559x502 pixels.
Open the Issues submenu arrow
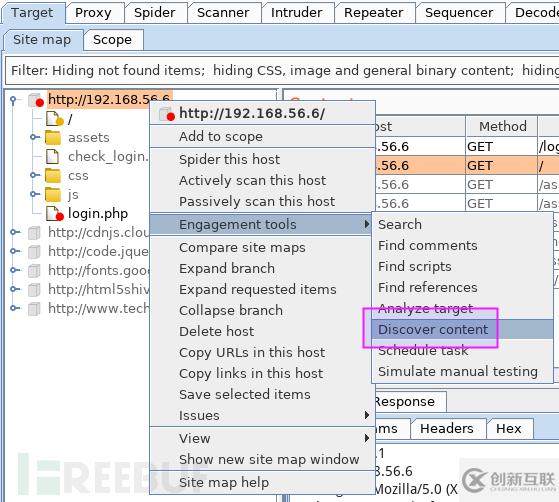click(x=367, y=415)
